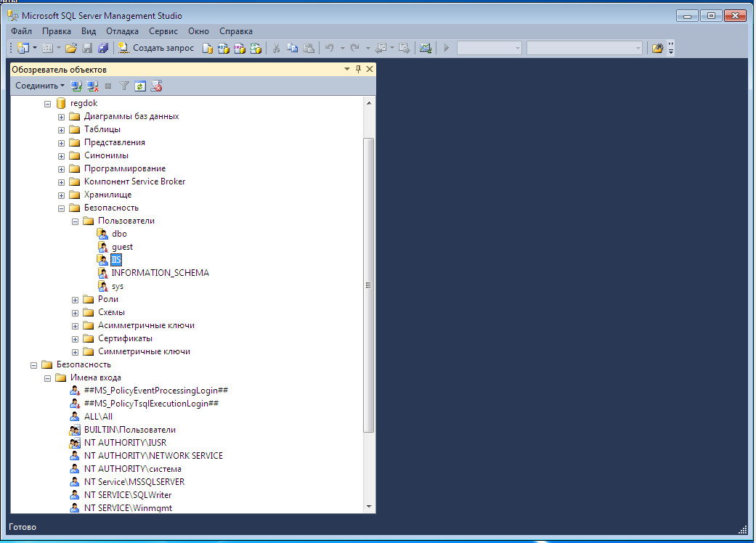Click Object Explorer scroll down arrow

click(x=369, y=507)
